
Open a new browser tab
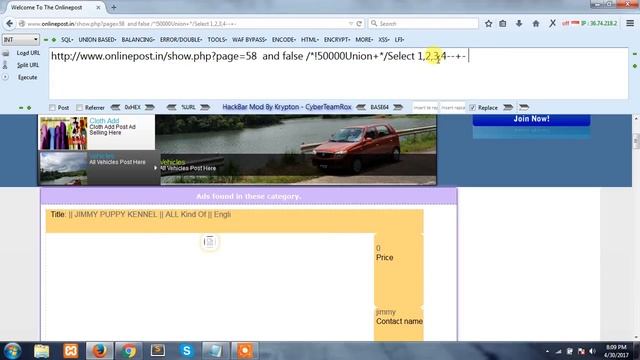[x=113, y=7]
